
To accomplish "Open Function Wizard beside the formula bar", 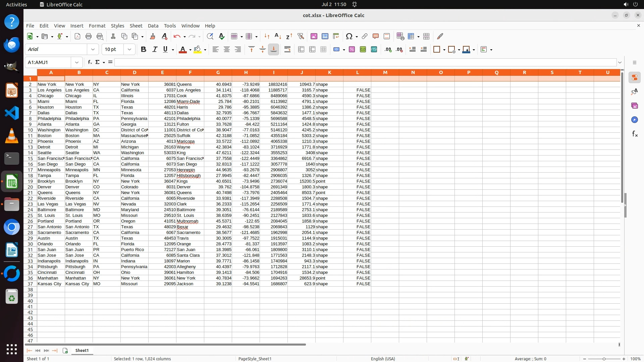I will tap(90, 62).
